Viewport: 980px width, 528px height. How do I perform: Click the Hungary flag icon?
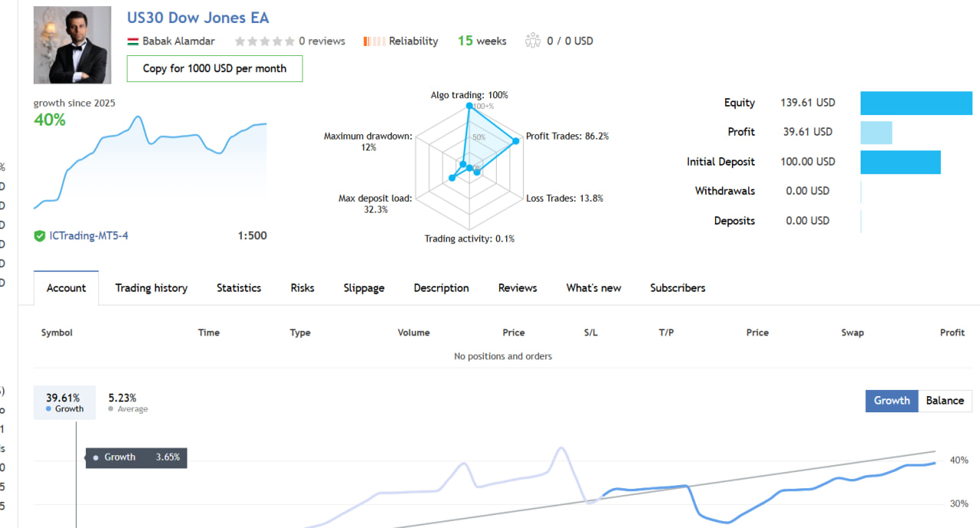click(132, 41)
